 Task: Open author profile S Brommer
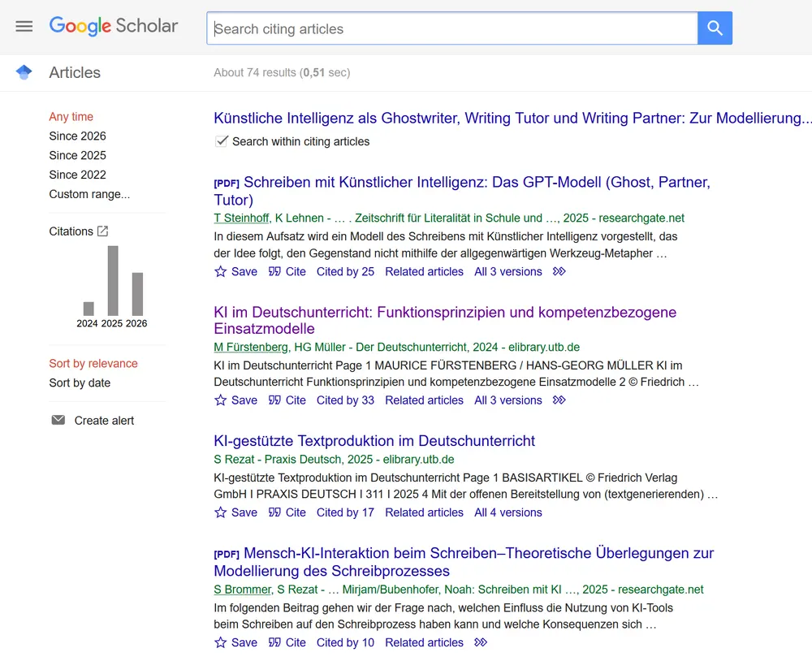pyautogui.click(x=242, y=589)
